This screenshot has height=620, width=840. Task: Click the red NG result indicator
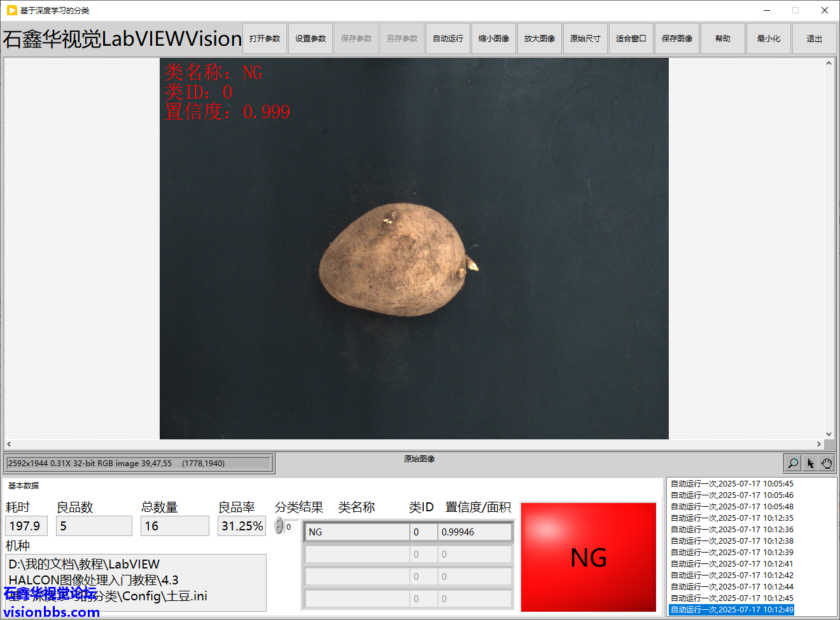(589, 557)
